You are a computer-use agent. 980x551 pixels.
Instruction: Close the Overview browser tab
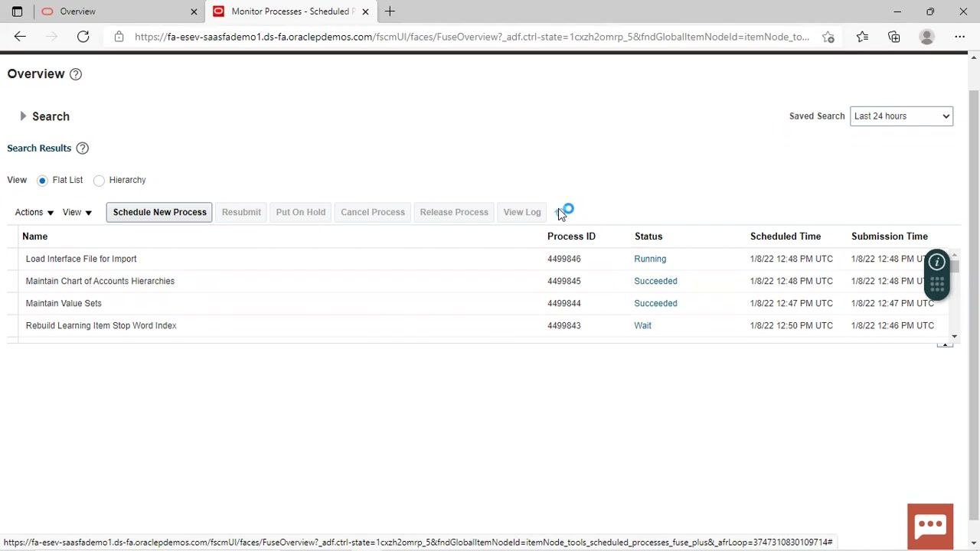tap(194, 11)
